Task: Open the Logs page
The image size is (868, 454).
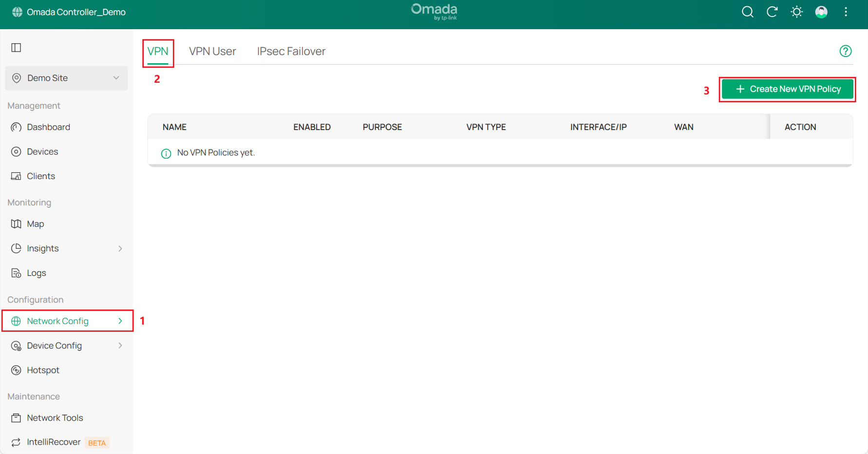Action: [36, 272]
